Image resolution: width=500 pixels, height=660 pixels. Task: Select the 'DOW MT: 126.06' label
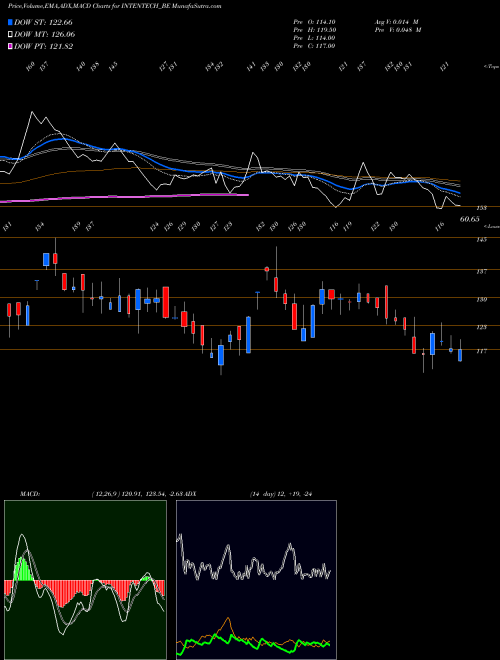point(45,35)
